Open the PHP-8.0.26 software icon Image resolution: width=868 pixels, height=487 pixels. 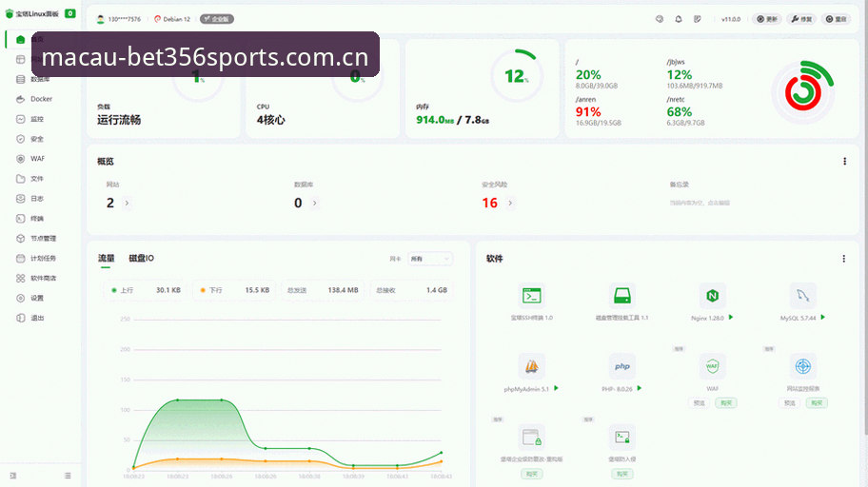pos(621,366)
